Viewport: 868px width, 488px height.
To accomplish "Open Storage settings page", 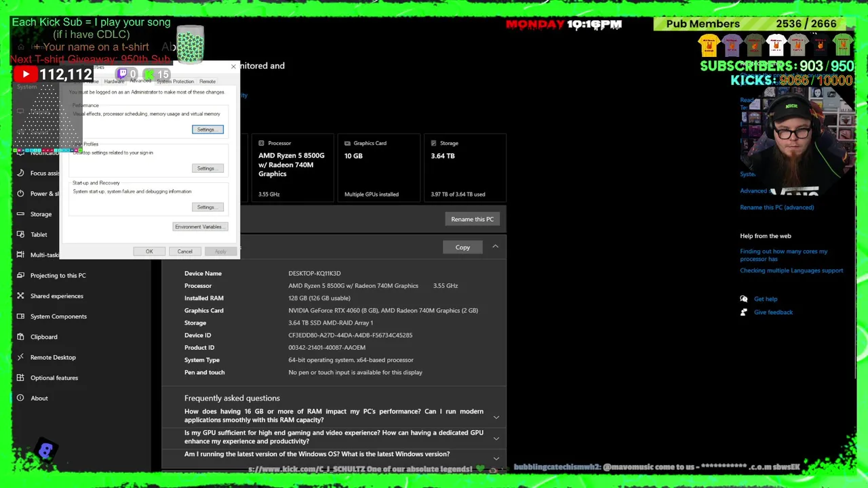I will point(41,214).
